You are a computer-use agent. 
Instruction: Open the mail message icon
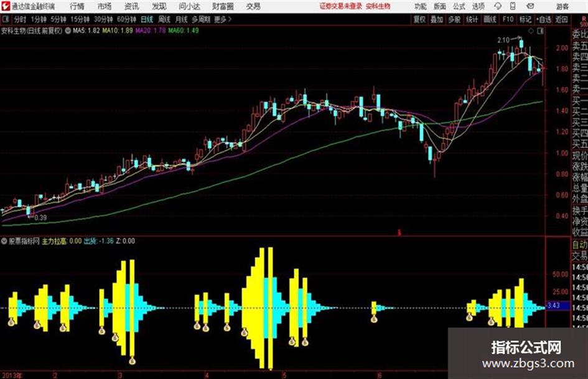pos(530,6)
